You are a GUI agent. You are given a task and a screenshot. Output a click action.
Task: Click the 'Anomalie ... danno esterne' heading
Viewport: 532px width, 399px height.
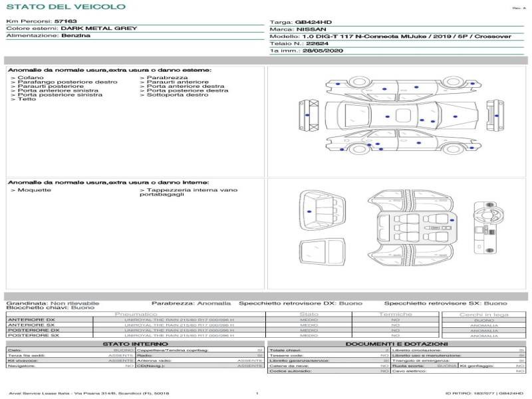(x=110, y=70)
